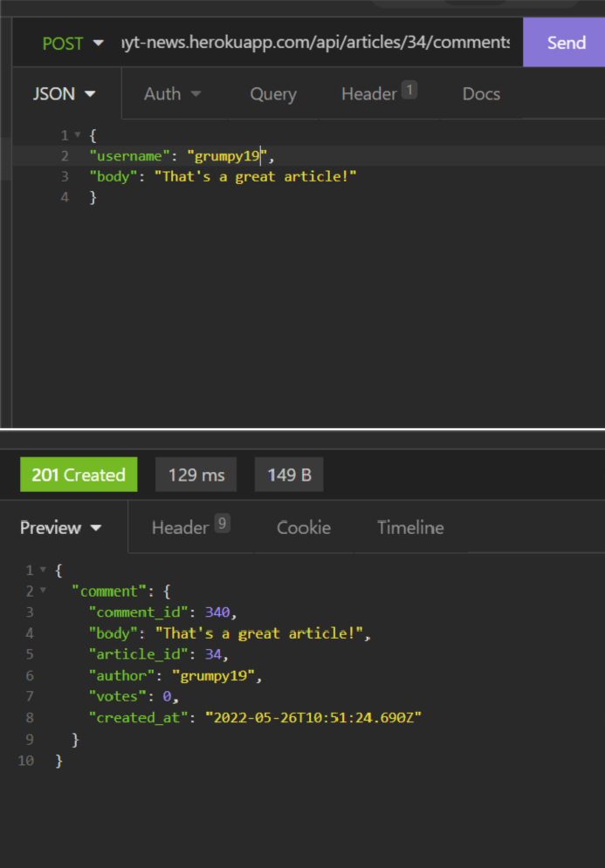Viewport: 605px width, 868px height.
Task: Switch to the response Header tab
Action: [x=190, y=526]
